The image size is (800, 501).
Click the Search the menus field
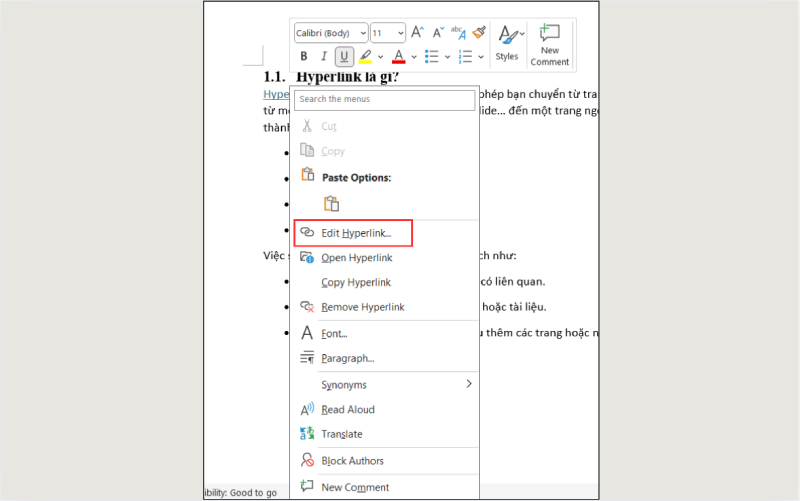[384, 100]
